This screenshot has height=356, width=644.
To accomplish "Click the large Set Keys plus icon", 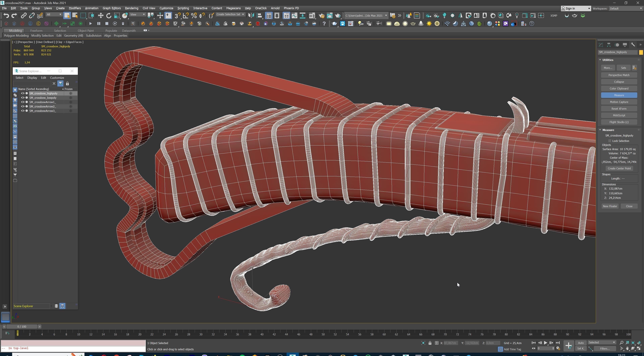I will click(569, 346).
